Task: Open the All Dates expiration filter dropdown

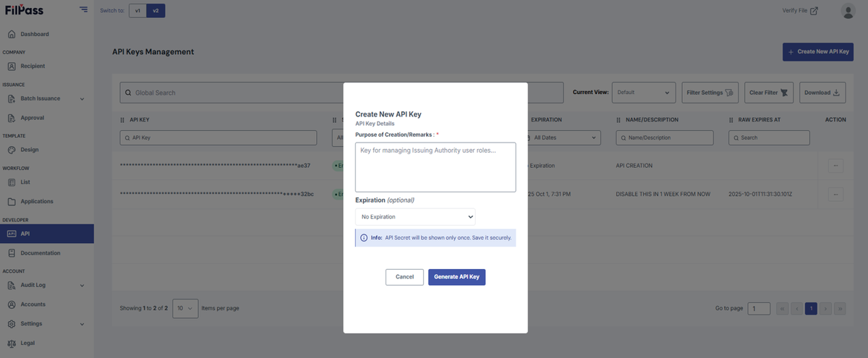Action: 564,137
